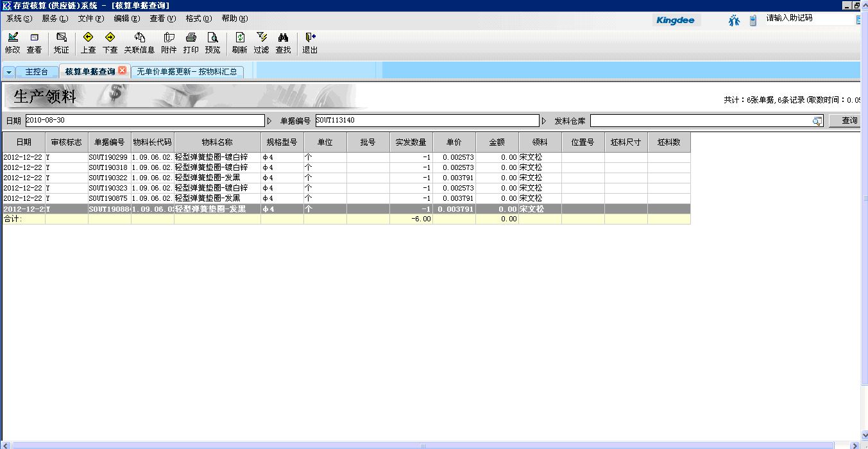The image size is (868, 449).
Task: Click into the 发料仓库 input field
Action: point(701,121)
